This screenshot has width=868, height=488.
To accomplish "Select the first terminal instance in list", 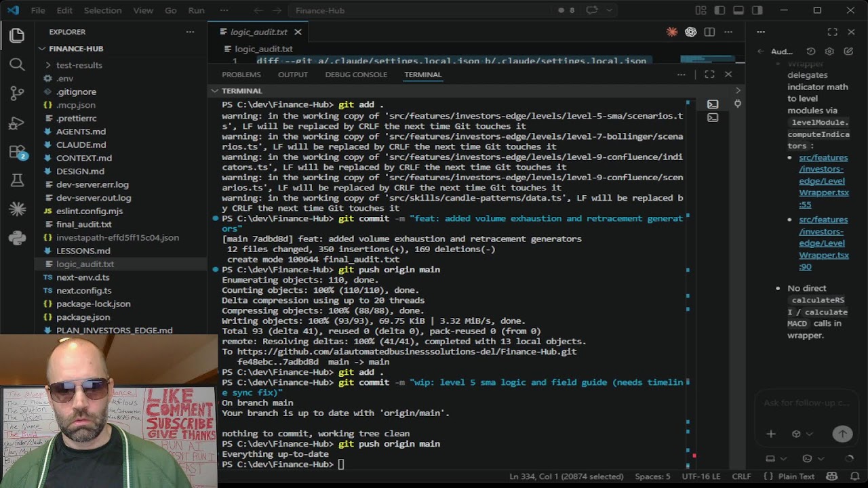I will [x=713, y=104].
